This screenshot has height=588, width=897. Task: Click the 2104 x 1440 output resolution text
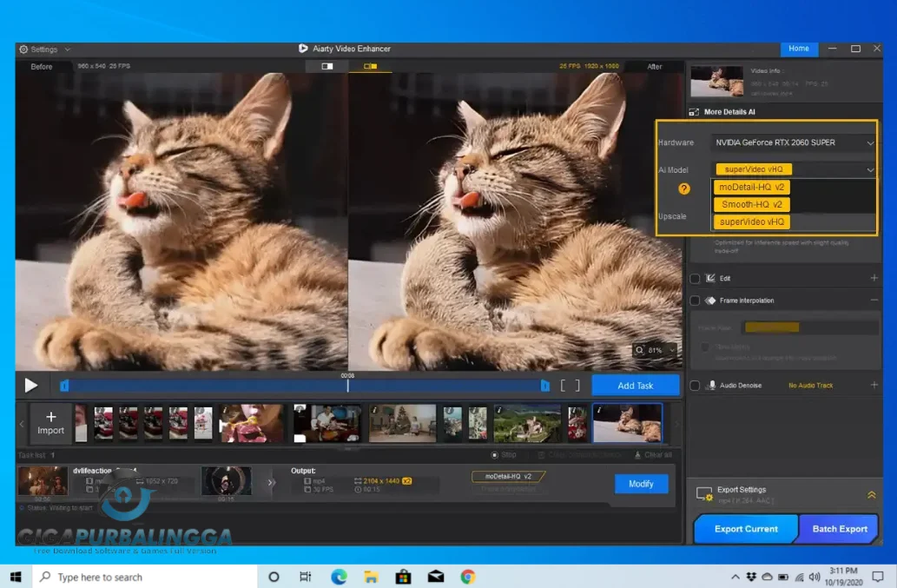(381, 481)
